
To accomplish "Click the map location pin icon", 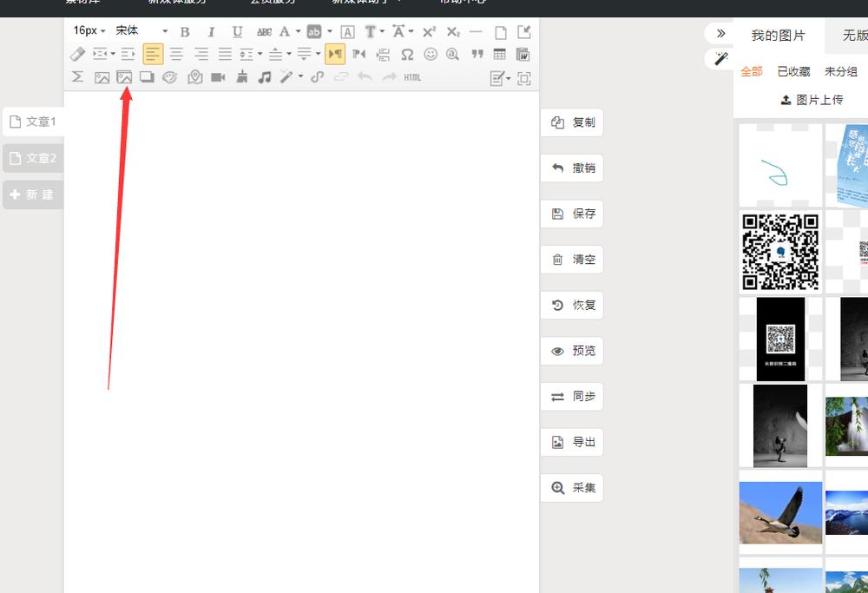I will pyautogui.click(x=195, y=77).
